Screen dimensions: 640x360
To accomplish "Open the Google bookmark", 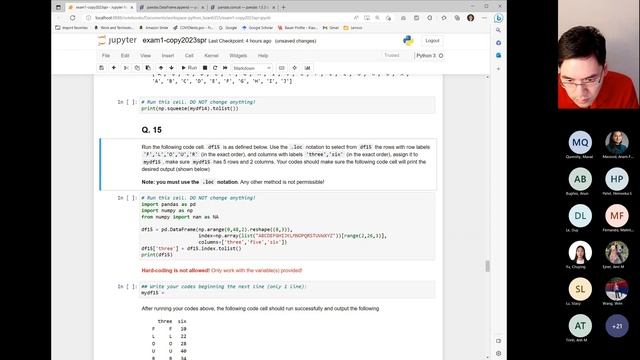I will point(228,28).
